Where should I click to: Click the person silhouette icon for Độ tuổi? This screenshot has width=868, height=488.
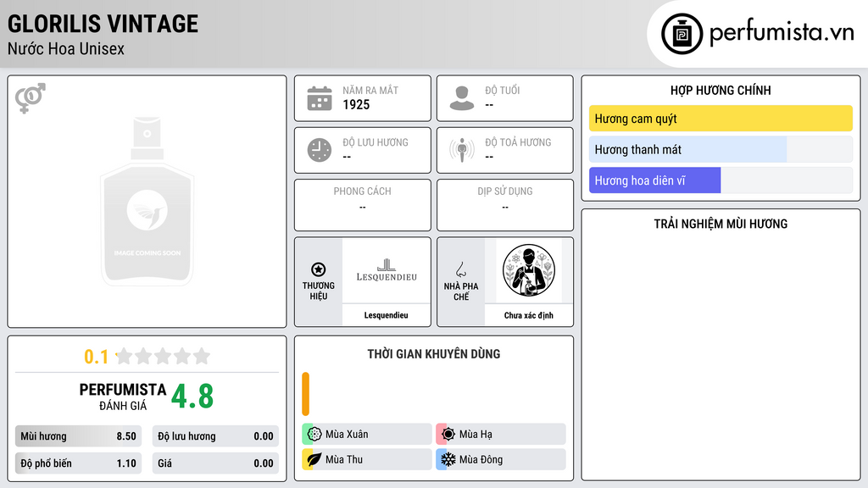pos(462,98)
